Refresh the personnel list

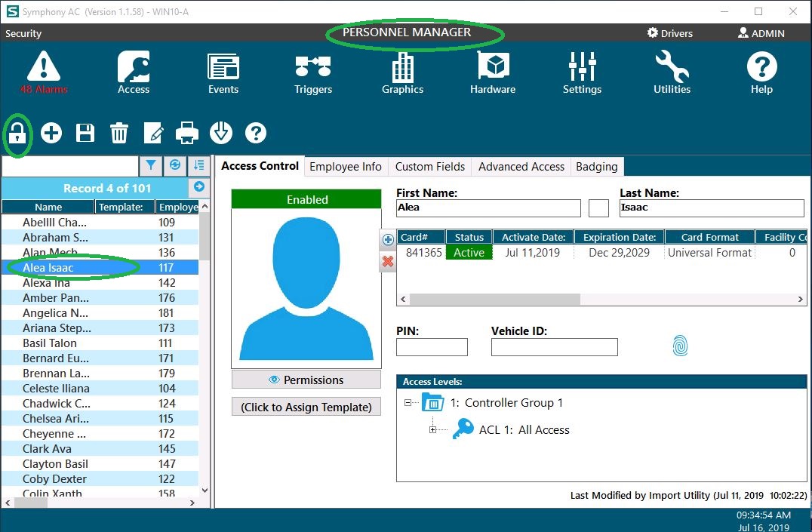175,165
